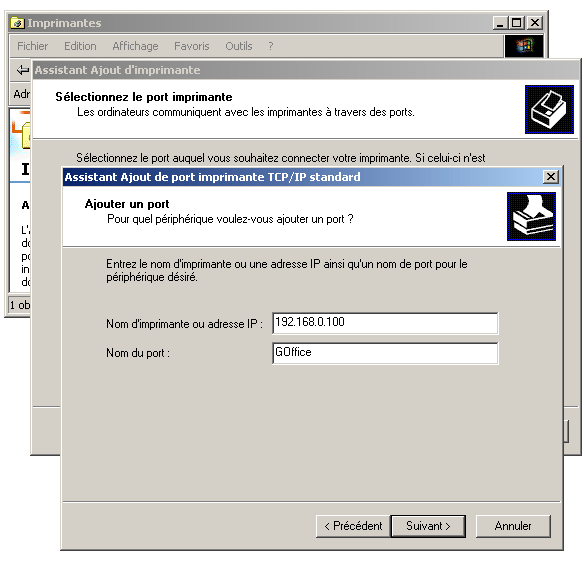Open the Fichier menu
Viewport: 586px width, 565px height.
(33, 46)
